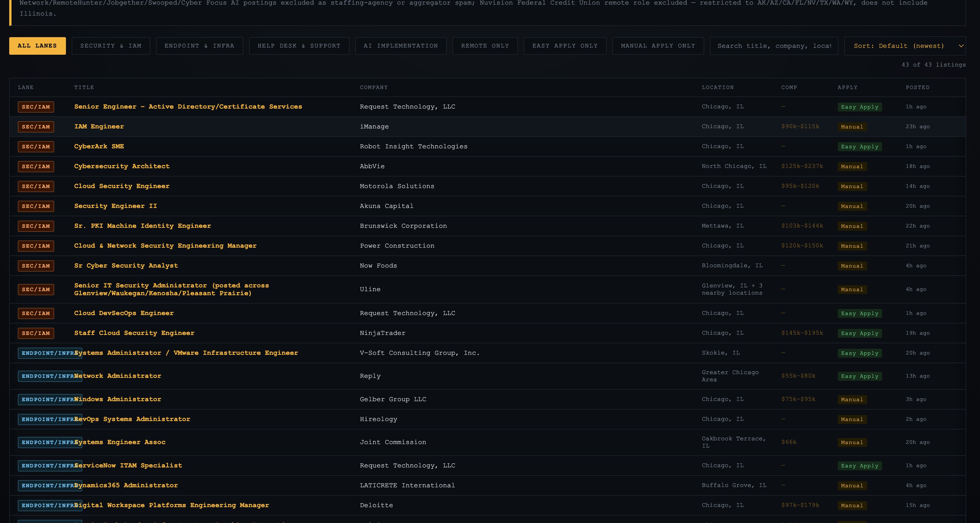The width and height of the screenshot is (980, 523).
Task: Open the Dynamics365 Administrator listing
Action: coord(126,485)
